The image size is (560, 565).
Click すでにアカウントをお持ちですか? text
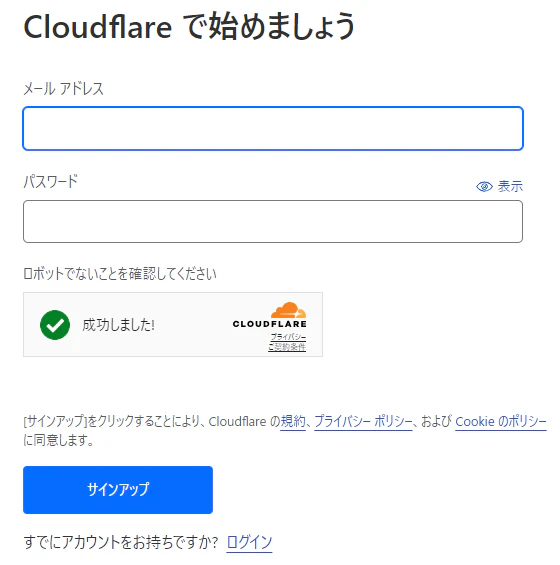click(x=121, y=542)
